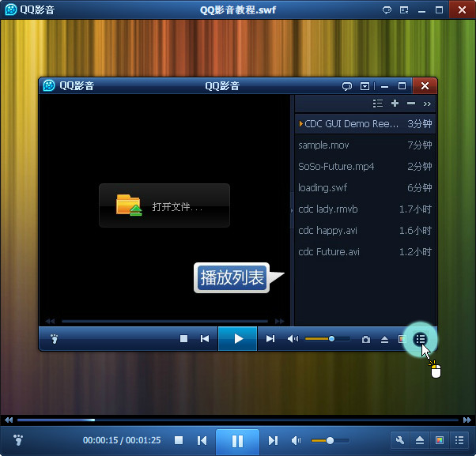Toggle the playlist icon in outer player

tap(459, 440)
